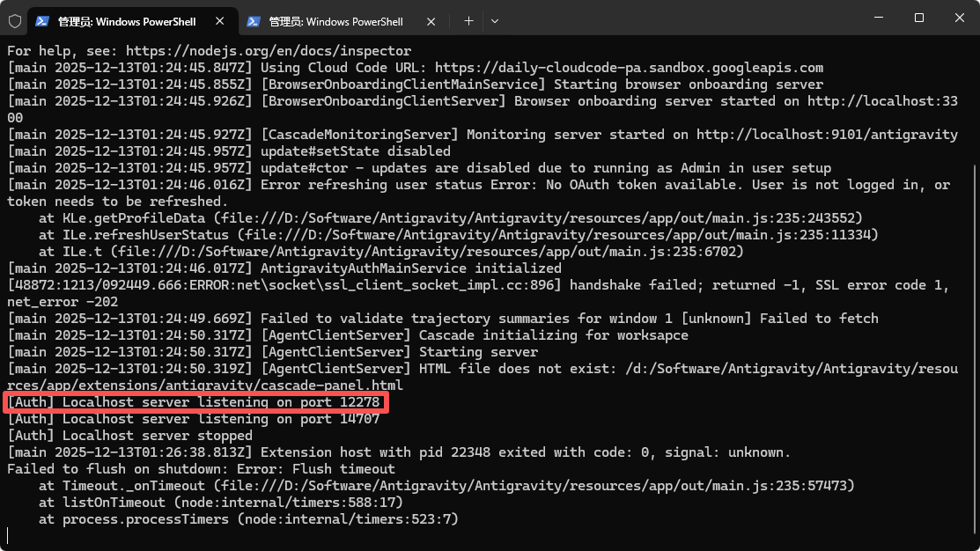Close the second PowerShell tab
980x551 pixels.
(x=432, y=21)
